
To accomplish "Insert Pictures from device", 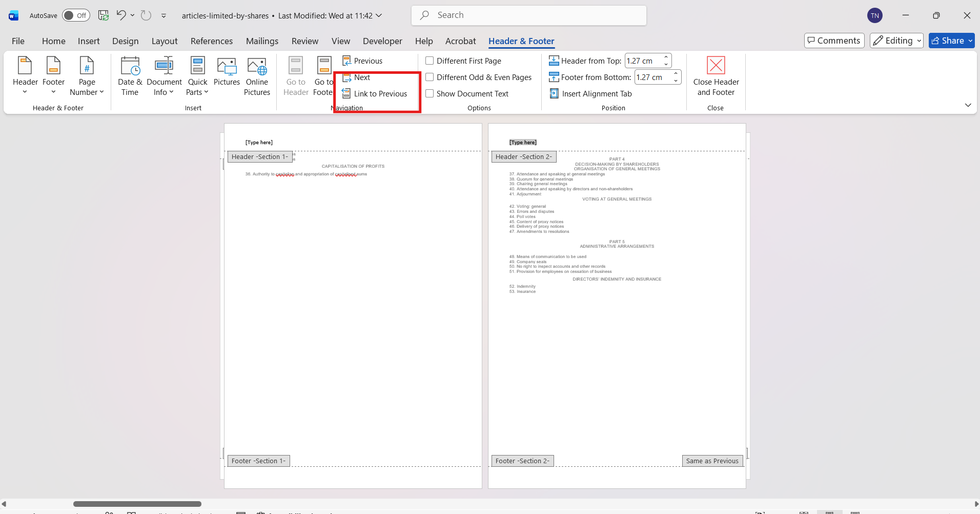I will (x=227, y=72).
